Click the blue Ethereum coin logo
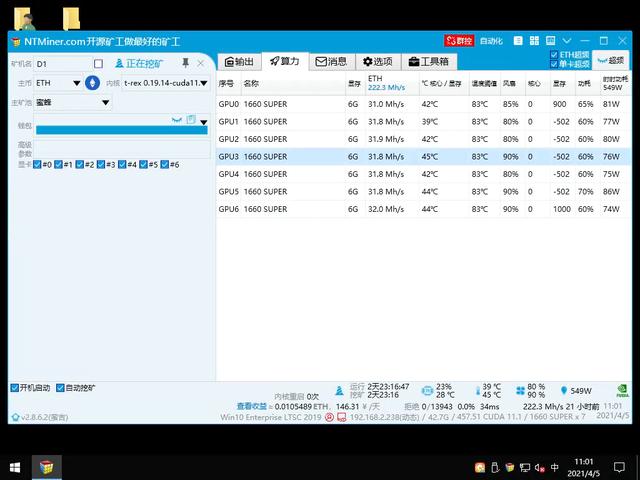640x480 pixels. tap(92, 83)
